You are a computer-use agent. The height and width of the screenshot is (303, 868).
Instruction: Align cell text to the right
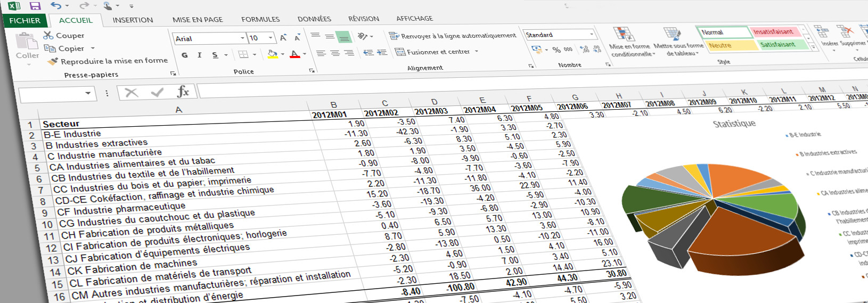coord(349,53)
